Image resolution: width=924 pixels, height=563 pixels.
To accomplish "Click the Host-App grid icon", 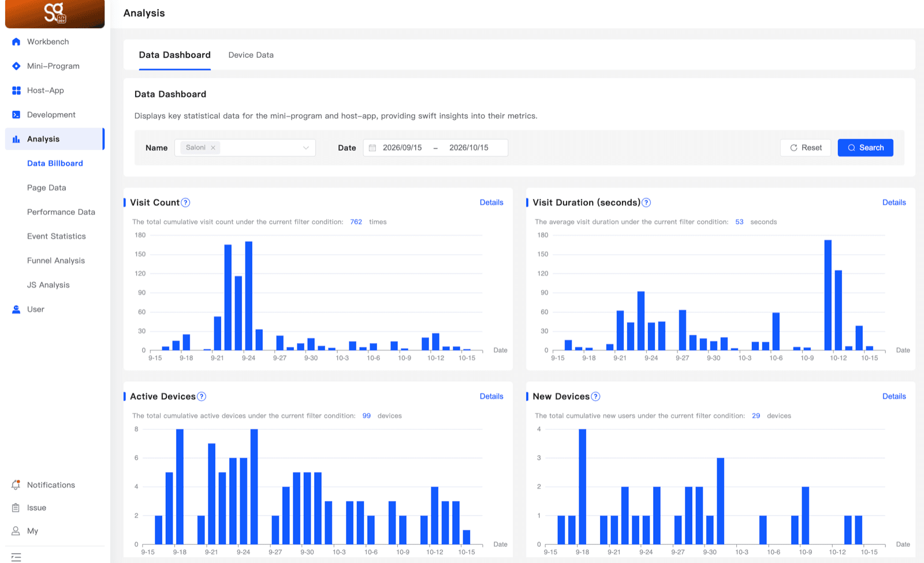I will pos(16,90).
